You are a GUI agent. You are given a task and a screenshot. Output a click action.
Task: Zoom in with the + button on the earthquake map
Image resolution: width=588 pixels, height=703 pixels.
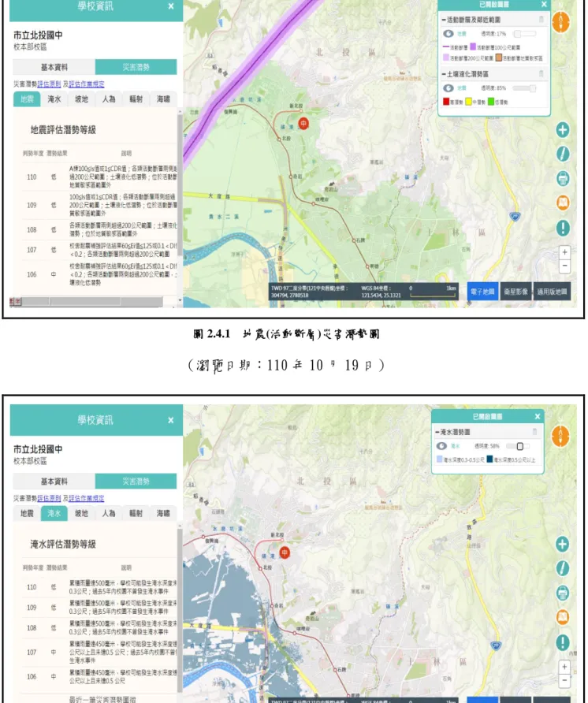(564, 252)
